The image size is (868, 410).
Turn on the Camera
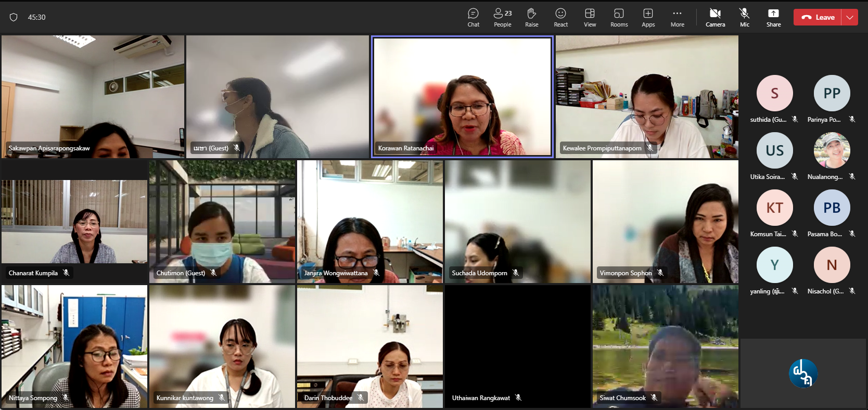click(x=715, y=17)
